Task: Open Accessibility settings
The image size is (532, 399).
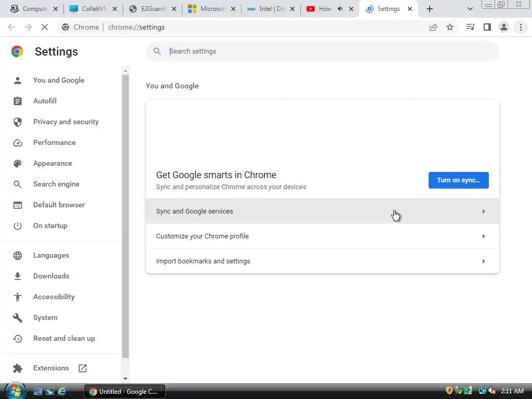Action: click(54, 297)
